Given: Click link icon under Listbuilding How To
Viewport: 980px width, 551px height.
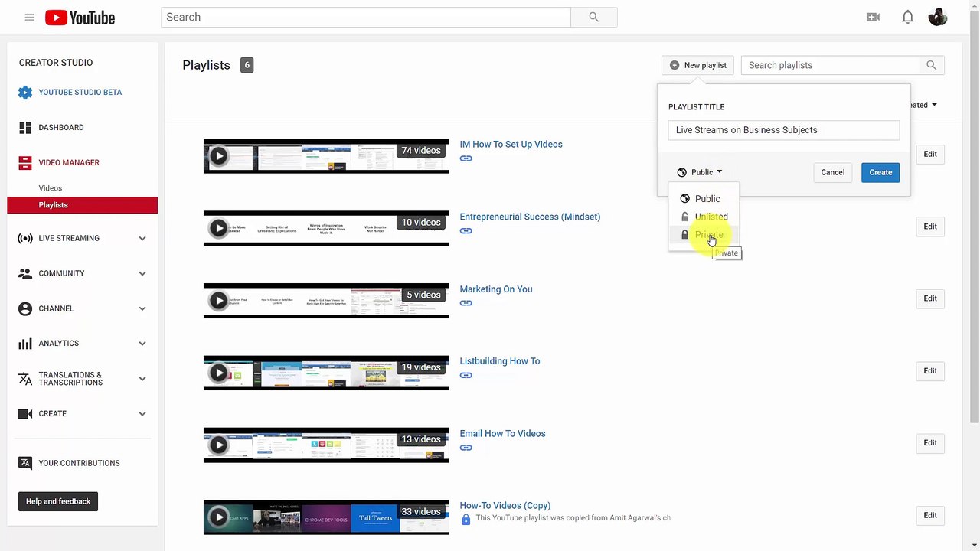Looking at the screenshot, I should point(465,375).
